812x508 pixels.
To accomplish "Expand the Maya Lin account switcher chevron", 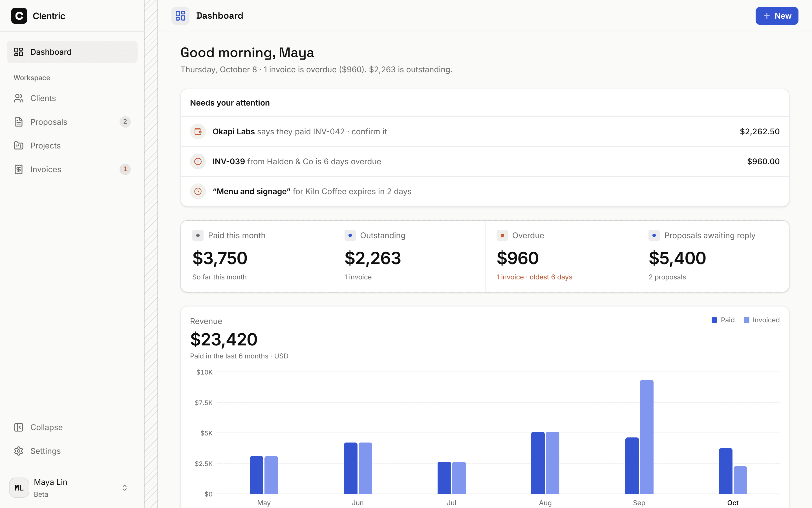I will [x=125, y=487].
